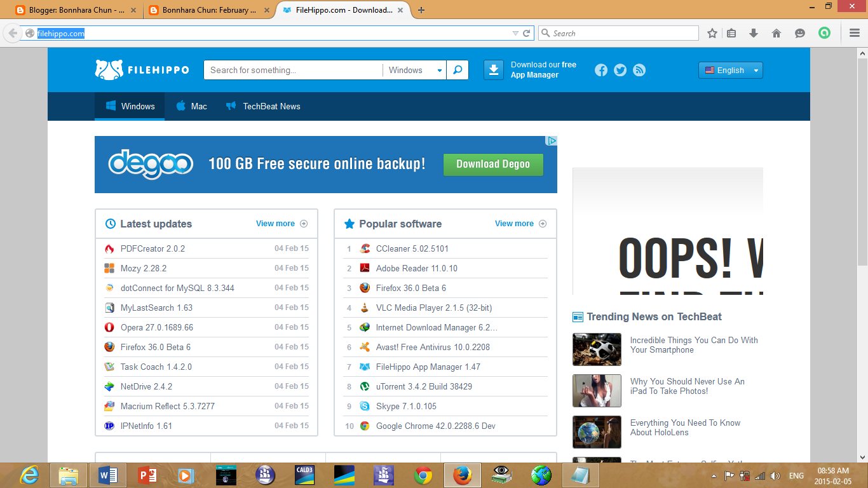Open the URL bar history dropdown arrow
The image size is (868, 488).
515,33
